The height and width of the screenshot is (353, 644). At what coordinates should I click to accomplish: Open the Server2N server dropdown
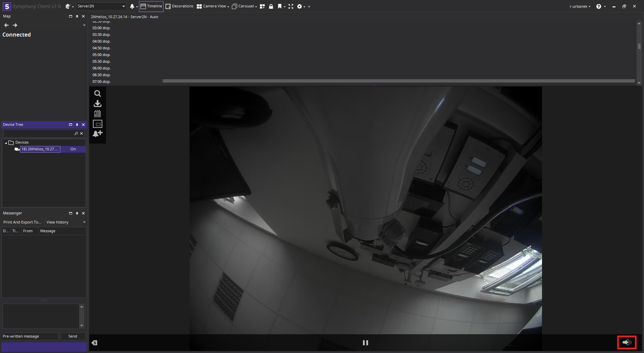[x=101, y=6]
